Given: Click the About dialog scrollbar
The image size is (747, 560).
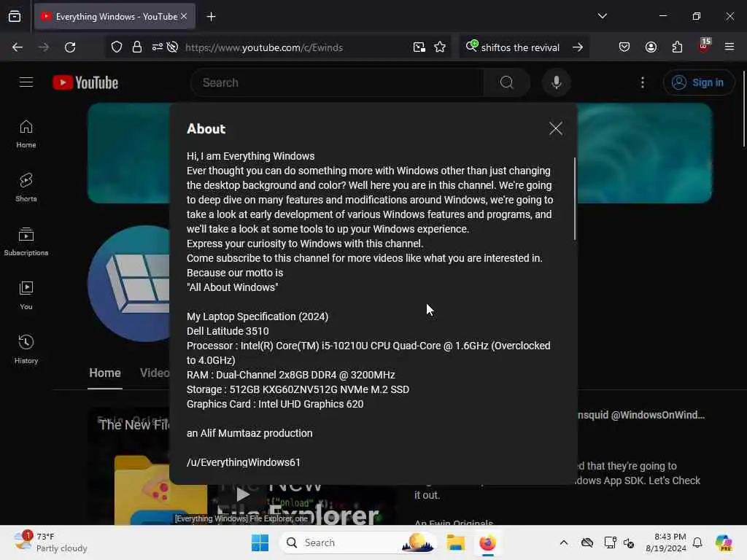Looking at the screenshot, I should pyautogui.click(x=575, y=198).
